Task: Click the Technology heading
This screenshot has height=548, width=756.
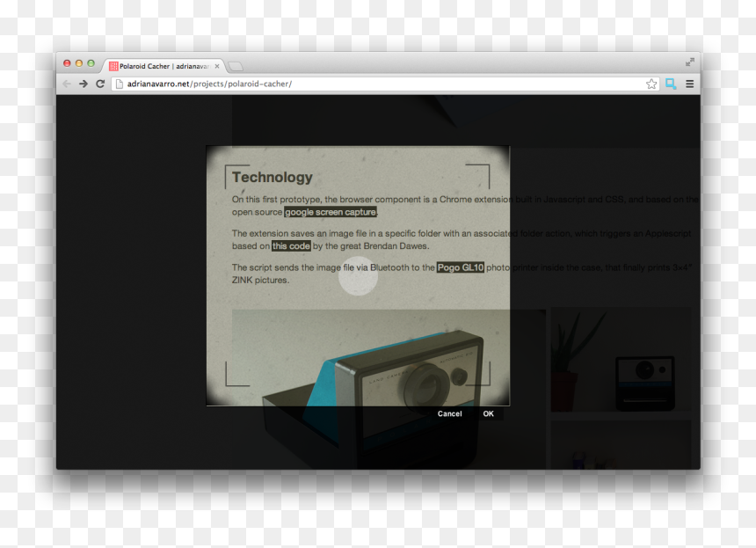Action: pyautogui.click(x=273, y=177)
